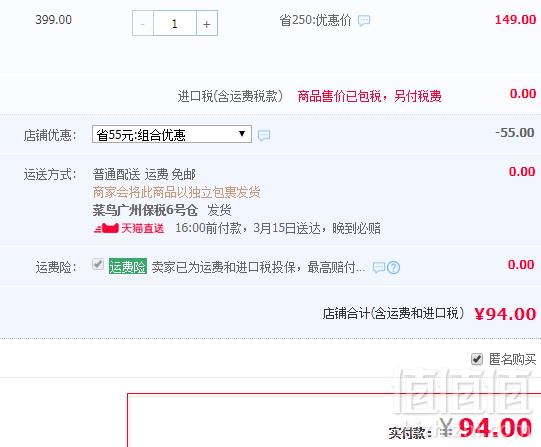Click the quantity input field showing 1
Screen dimensions: 541x447
tap(175, 23)
